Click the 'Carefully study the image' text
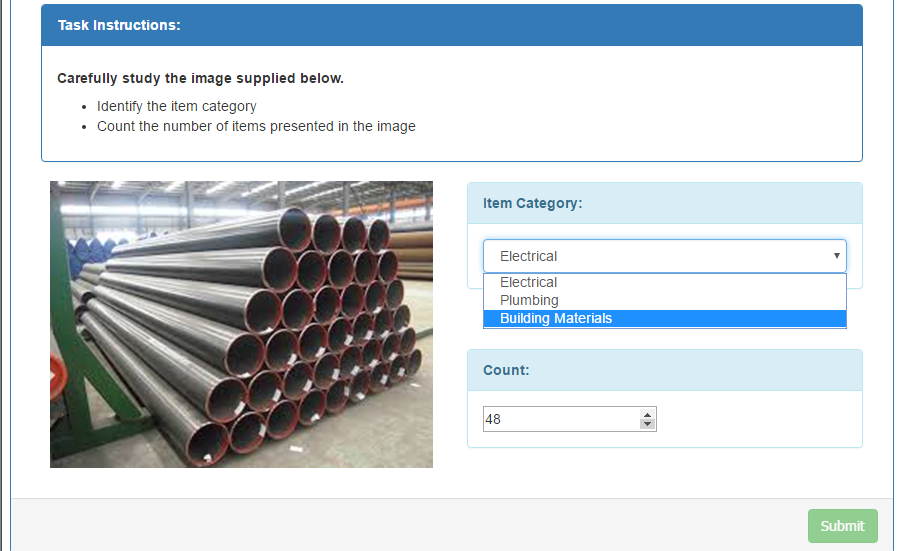Viewport: 902px width, 551px height. tap(200, 78)
